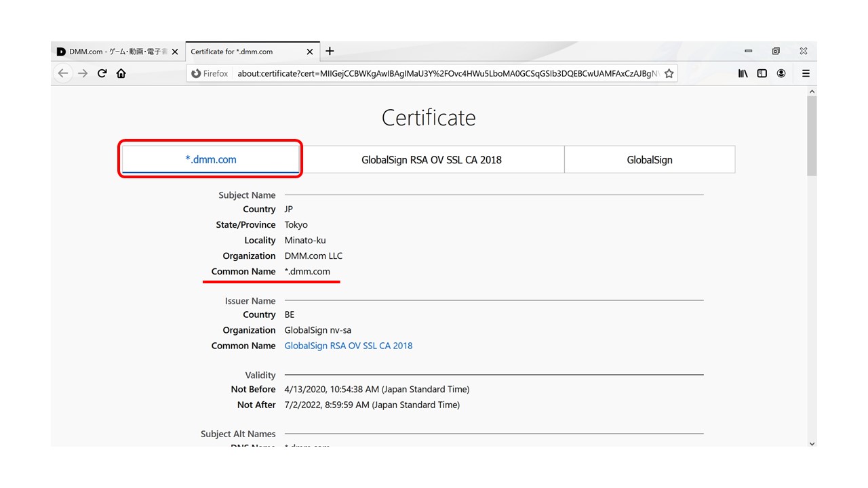Select the GlobalSign RSA OV SSL CA 2018 tab
Viewport: 868px width, 488px height.
click(431, 160)
